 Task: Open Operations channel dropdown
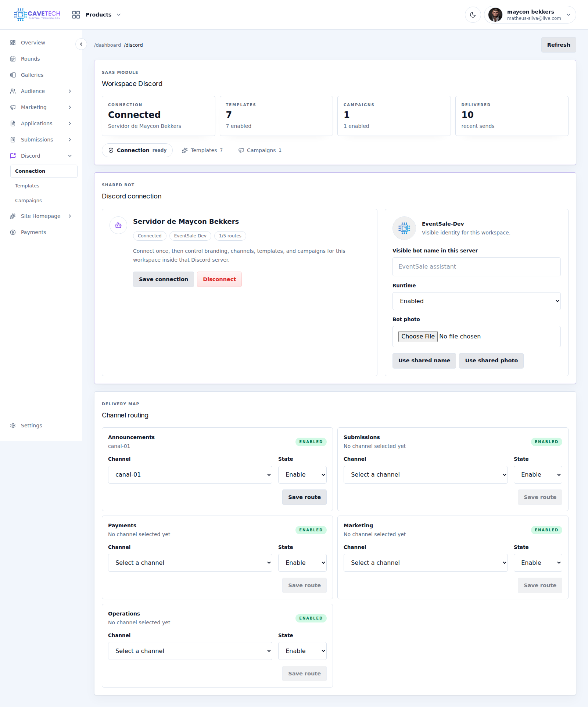pos(190,651)
